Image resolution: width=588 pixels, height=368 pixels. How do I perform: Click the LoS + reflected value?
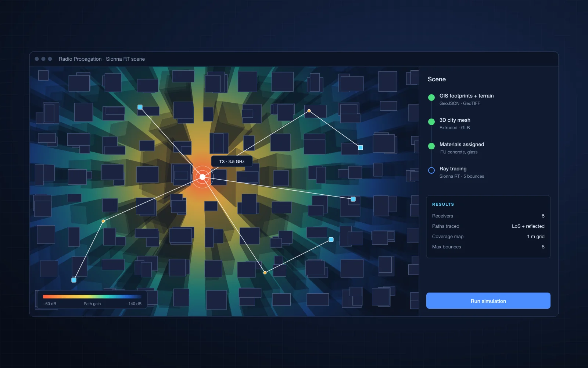(x=528, y=226)
